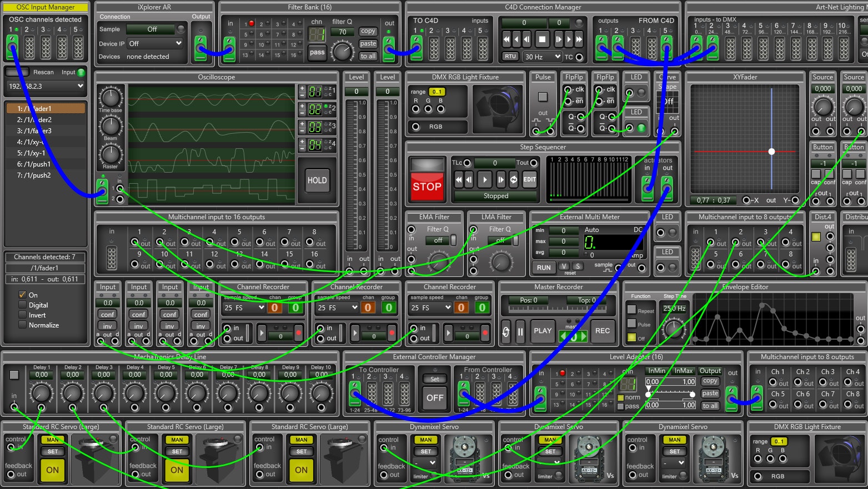Enable the Digital checkbox

22,305
